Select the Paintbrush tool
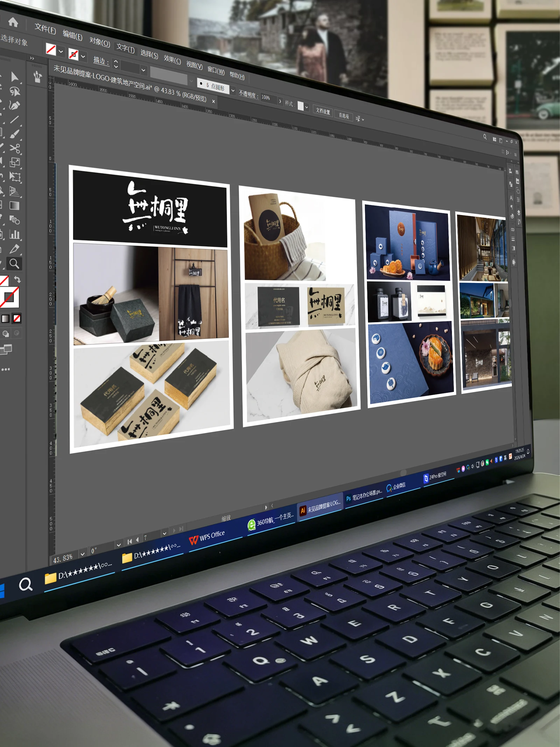560x747 pixels. pos(15,134)
